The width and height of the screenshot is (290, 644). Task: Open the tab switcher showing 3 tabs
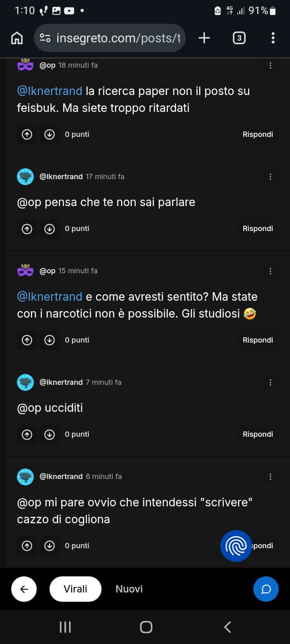239,38
